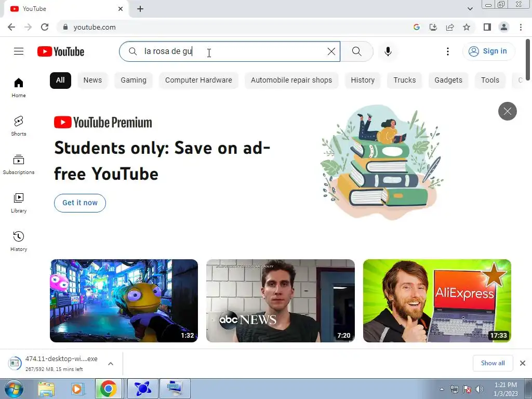The height and width of the screenshot is (399, 532).
Task: Select the Computer Hardware chip
Action: click(198, 81)
